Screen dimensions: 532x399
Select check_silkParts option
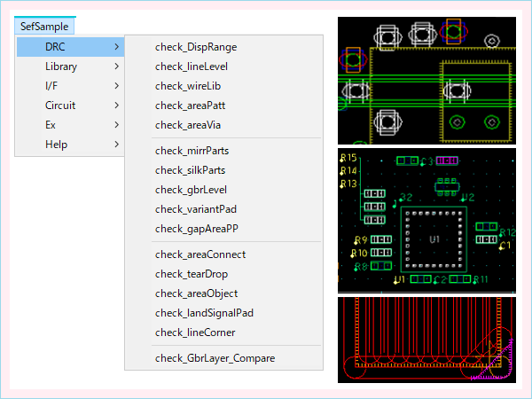coord(190,170)
